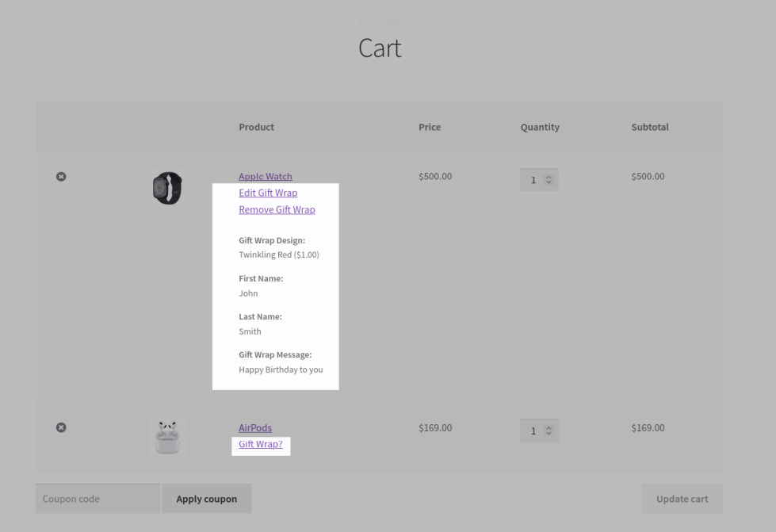This screenshot has width=776, height=532.
Task: Click the Price column header
Action: pyautogui.click(x=430, y=127)
